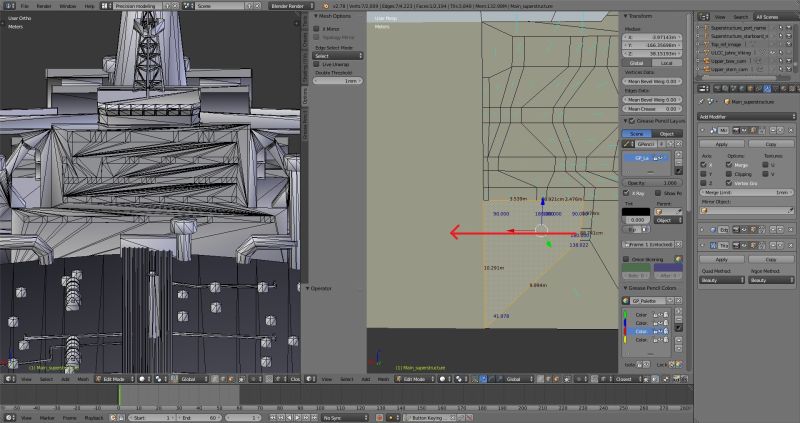
Task: Delete the Mirror modifier
Action: pos(791,131)
